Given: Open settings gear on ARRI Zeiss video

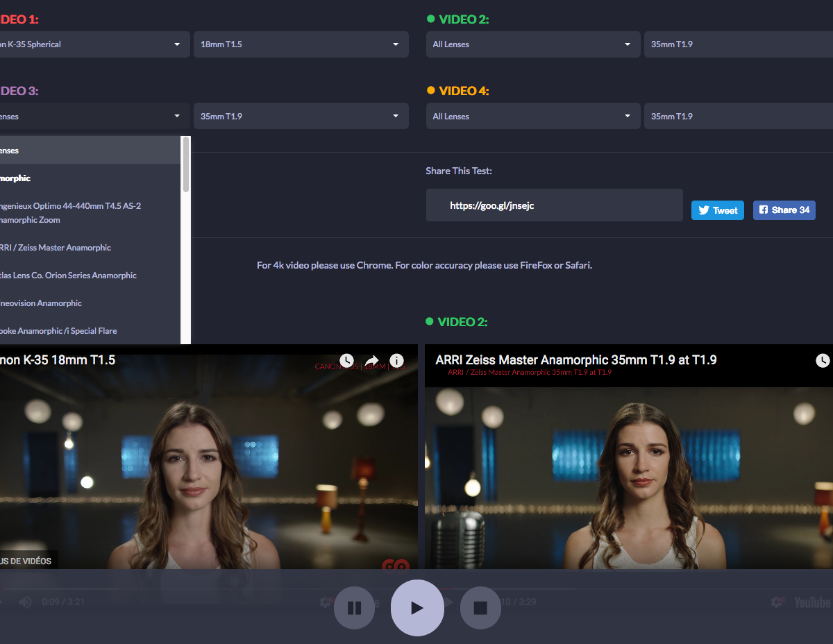Looking at the screenshot, I should [778, 602].
